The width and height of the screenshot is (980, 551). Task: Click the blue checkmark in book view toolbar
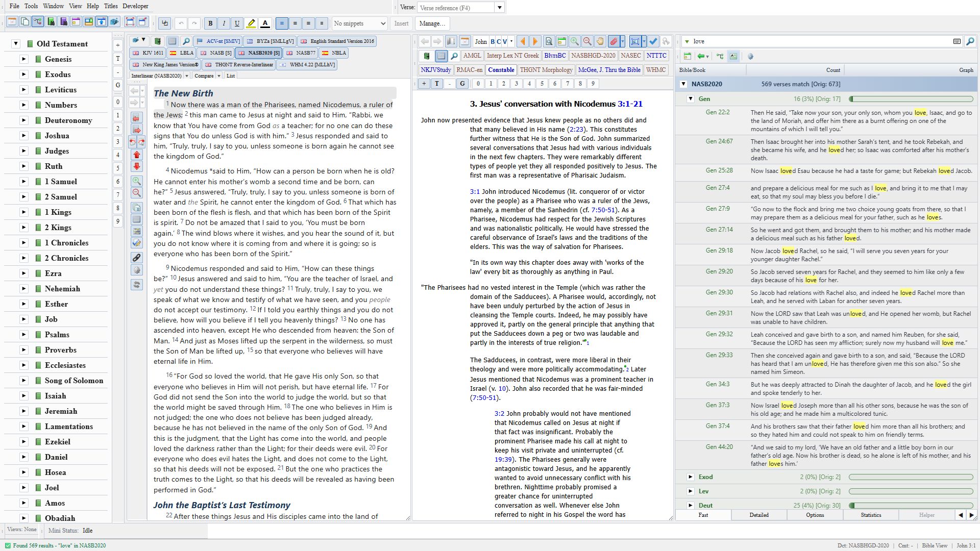[653, 41]
